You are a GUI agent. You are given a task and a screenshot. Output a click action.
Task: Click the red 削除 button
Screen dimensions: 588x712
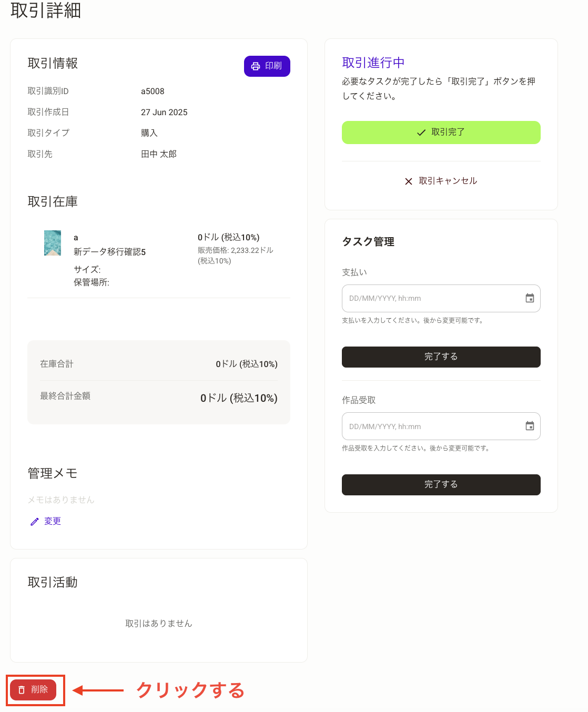point(33,690)
